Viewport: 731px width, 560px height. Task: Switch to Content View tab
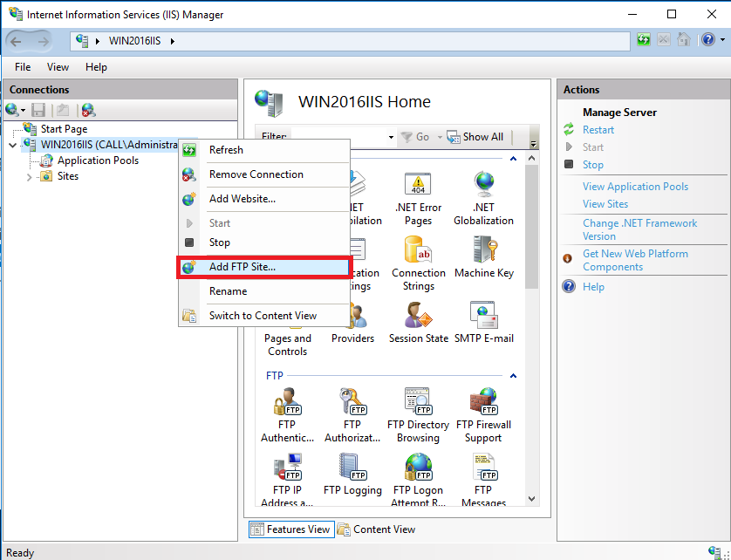pyautogui.click(x=376, y=529)
